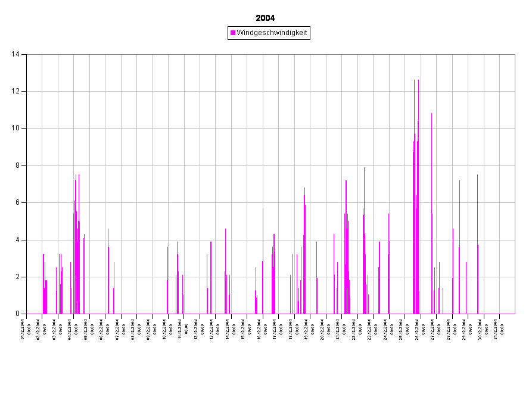This screenshot has height=394, width=532.
Task: Click the black area below the chart axis
Action: click(x=268, y=351)
